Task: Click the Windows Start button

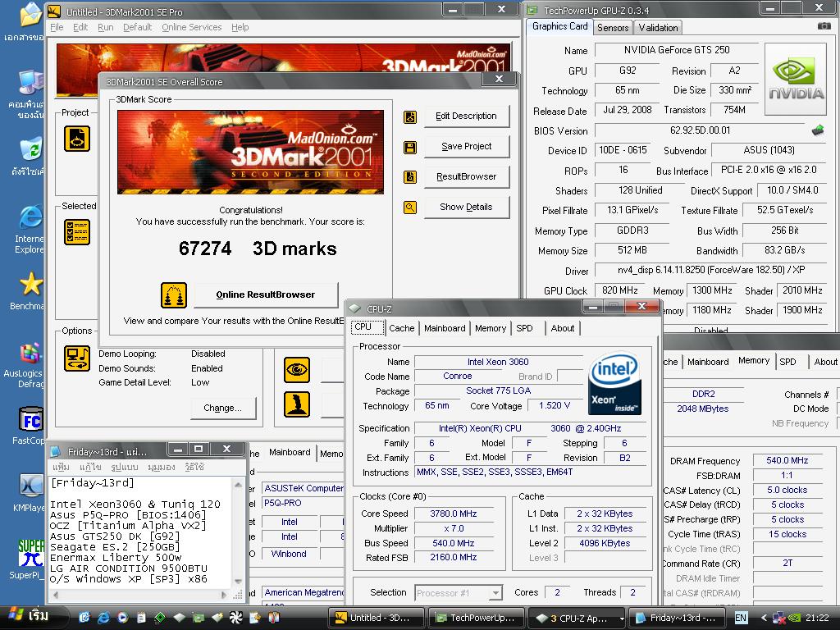Action: click(x=33, y=618)
